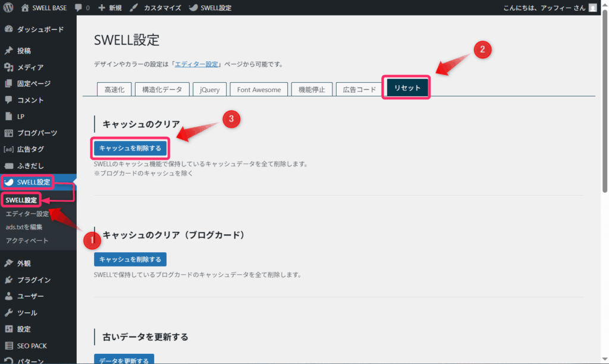
Task: Open エディター設定 in the sidebar submenu
Action: click(27, 214)
